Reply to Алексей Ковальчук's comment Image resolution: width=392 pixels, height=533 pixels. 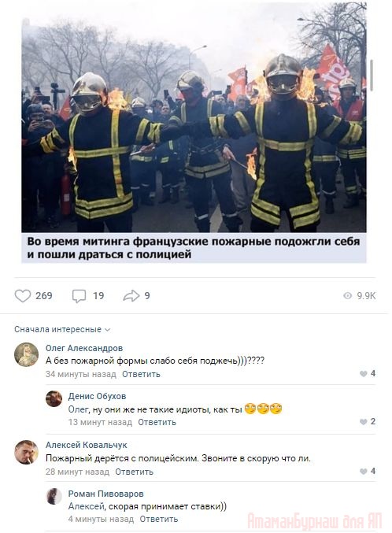[x=135, y=472]
